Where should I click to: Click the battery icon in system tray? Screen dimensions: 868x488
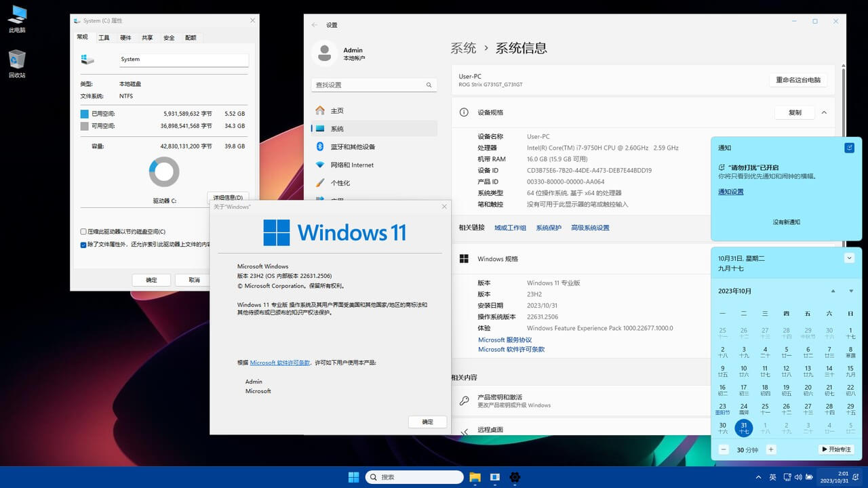click(x=810, y=477)
